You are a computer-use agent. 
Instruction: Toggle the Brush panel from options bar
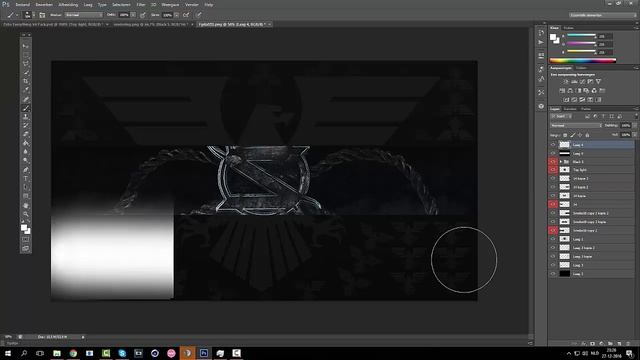42,15
